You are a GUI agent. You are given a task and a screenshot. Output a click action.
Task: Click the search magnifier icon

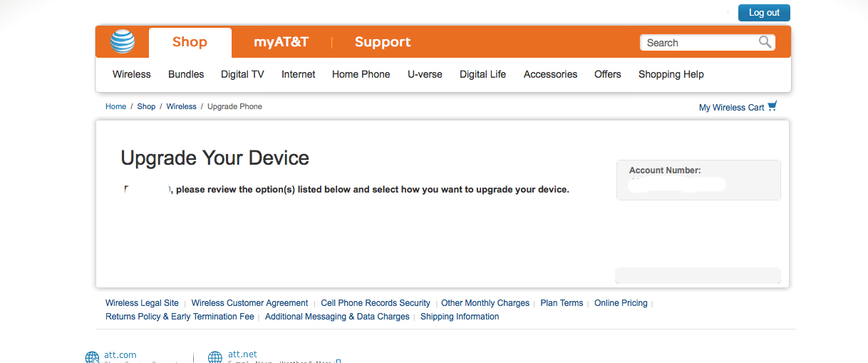point(765,42)
